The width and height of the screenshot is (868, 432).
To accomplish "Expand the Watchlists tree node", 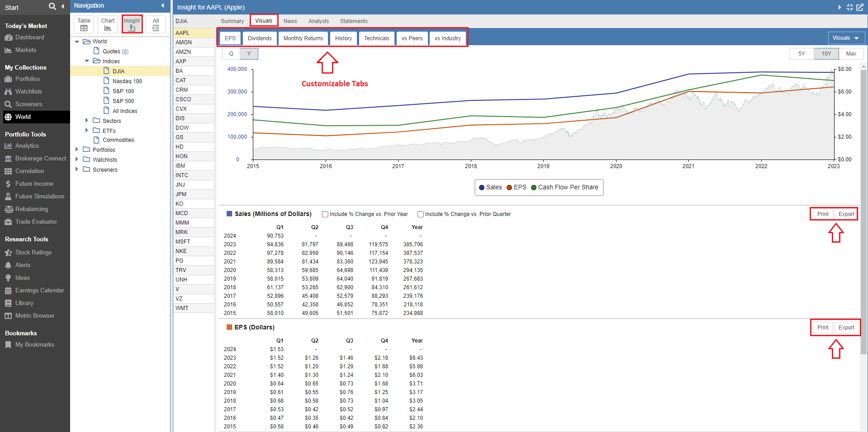I will (x=76, y=160).
